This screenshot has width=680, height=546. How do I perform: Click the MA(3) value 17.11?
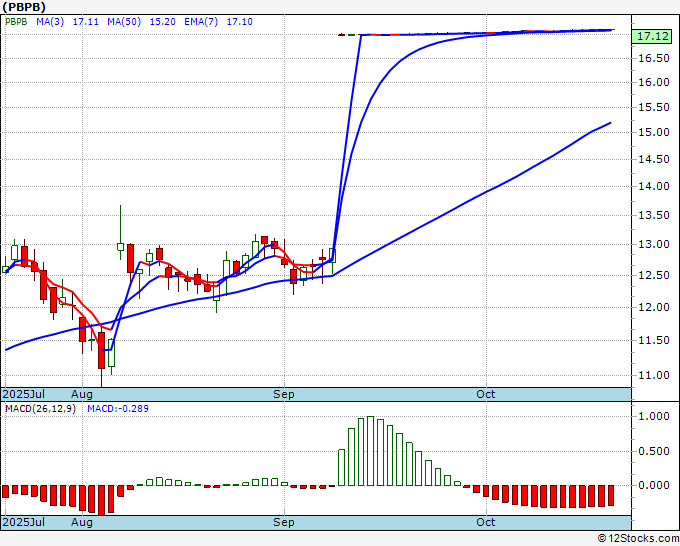(x=85, y=22)
